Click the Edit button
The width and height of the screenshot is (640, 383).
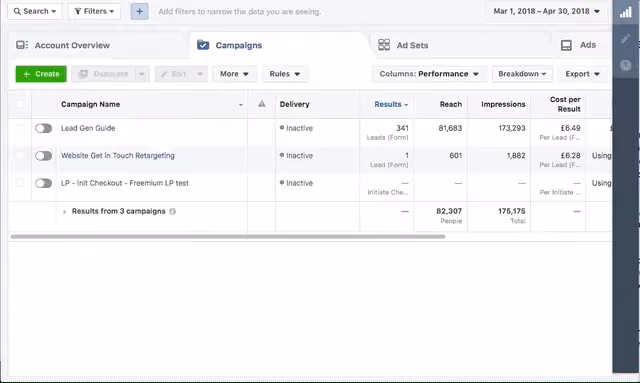(174, 74)
